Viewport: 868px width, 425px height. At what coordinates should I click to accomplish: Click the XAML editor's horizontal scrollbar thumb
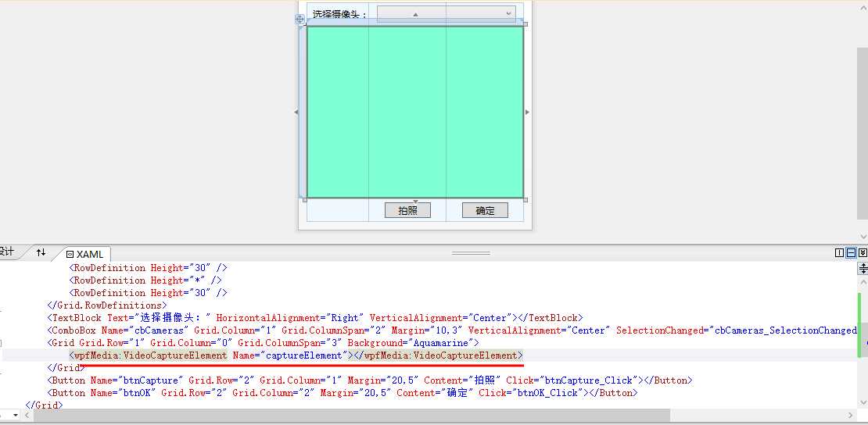[352, 415]
